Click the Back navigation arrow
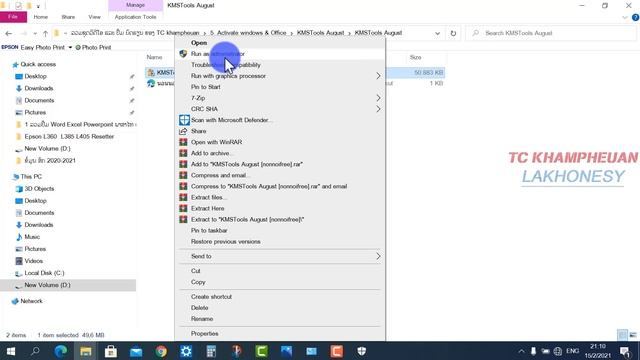Image resolution: width=640 pixels, height=360 pixels. pos(9,33)
